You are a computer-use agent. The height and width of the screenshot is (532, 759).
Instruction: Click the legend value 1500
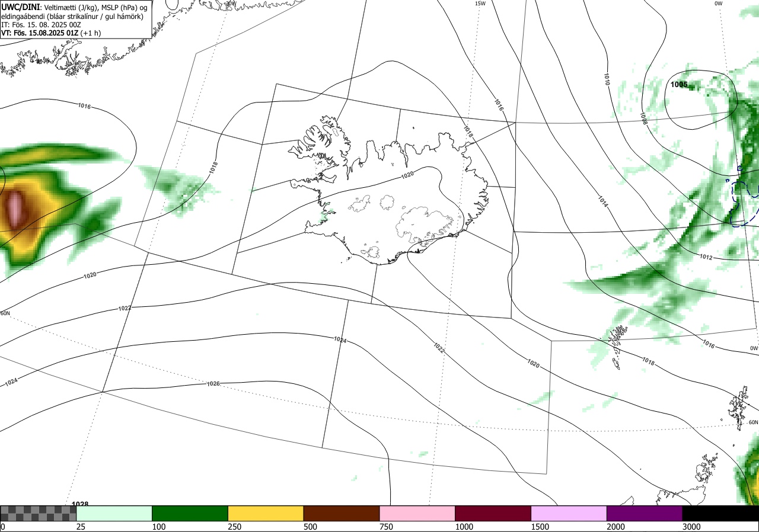(x=540, y=527)
